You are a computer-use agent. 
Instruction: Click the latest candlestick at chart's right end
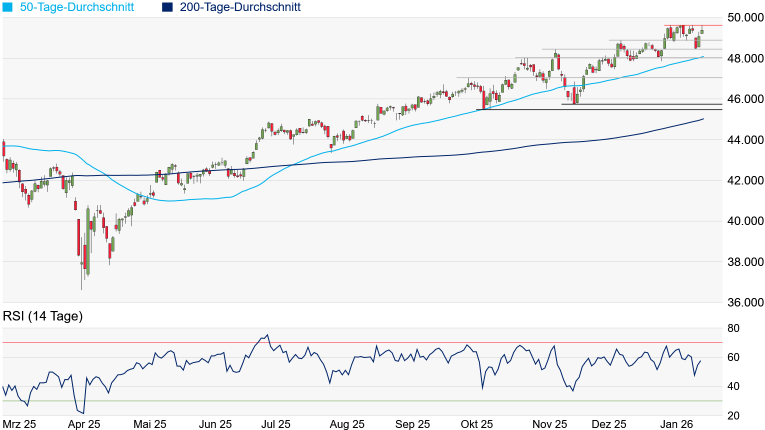click(x=703, y=31)
